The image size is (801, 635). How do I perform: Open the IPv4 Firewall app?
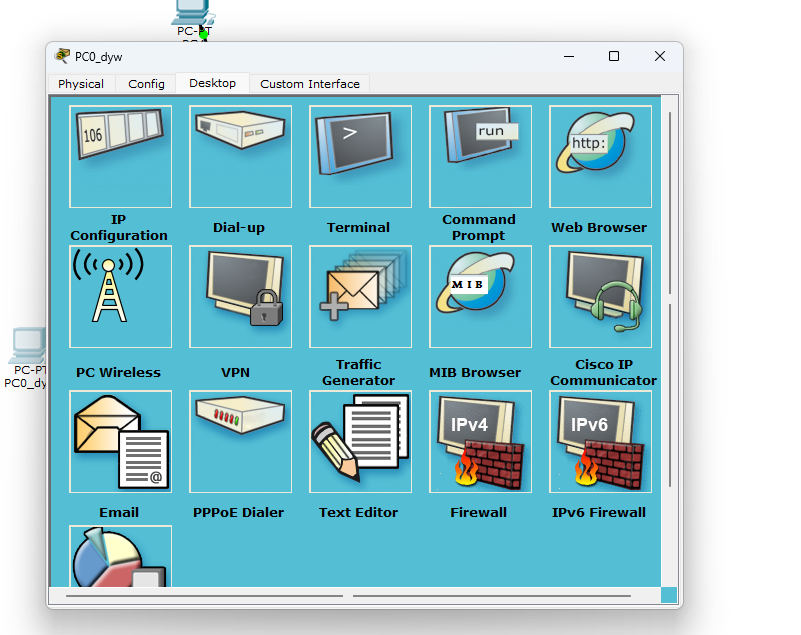481,441
